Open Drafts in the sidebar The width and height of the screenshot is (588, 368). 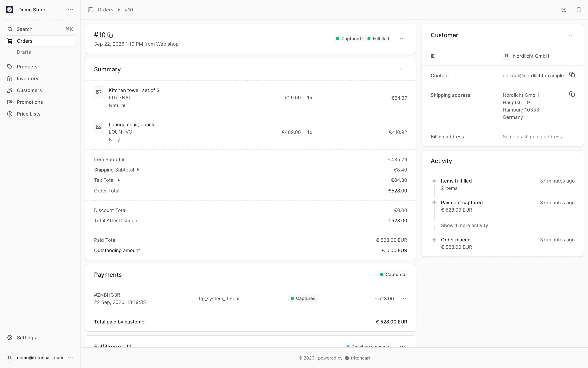click(24, 52)
